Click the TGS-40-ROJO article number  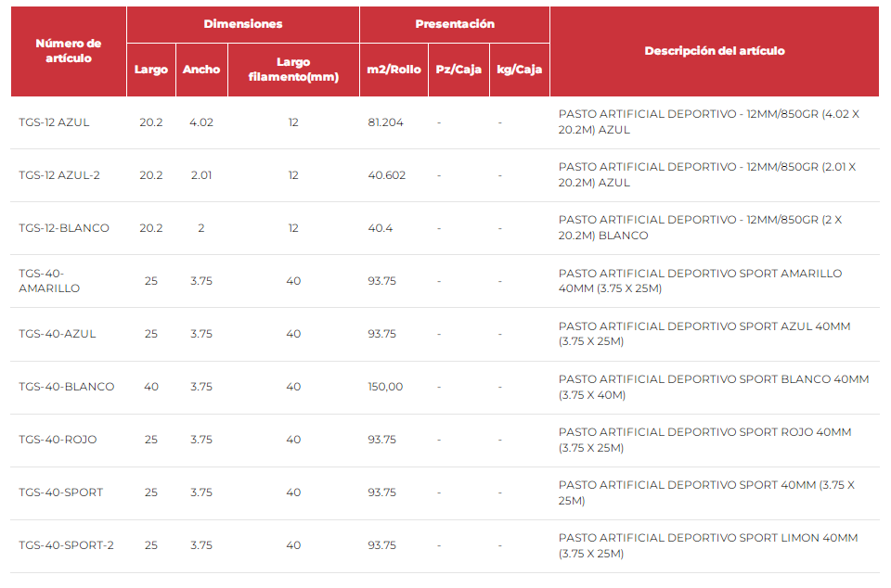58,440
